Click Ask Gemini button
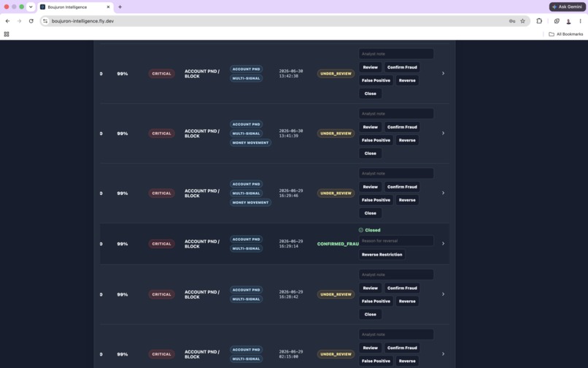Screen dimensions: 588x368 [x=568, y=7]
